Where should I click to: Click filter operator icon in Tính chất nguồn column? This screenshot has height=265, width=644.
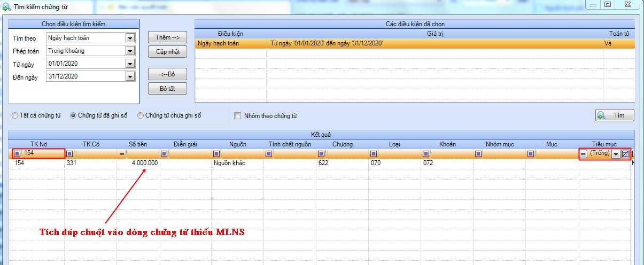[269, 154]
